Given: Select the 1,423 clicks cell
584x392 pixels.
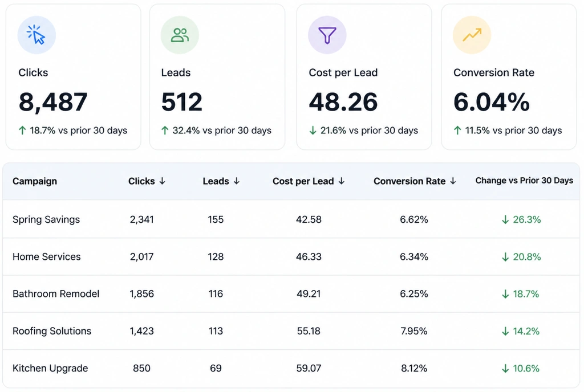Looking at the screenshot, I should point(141,331).
